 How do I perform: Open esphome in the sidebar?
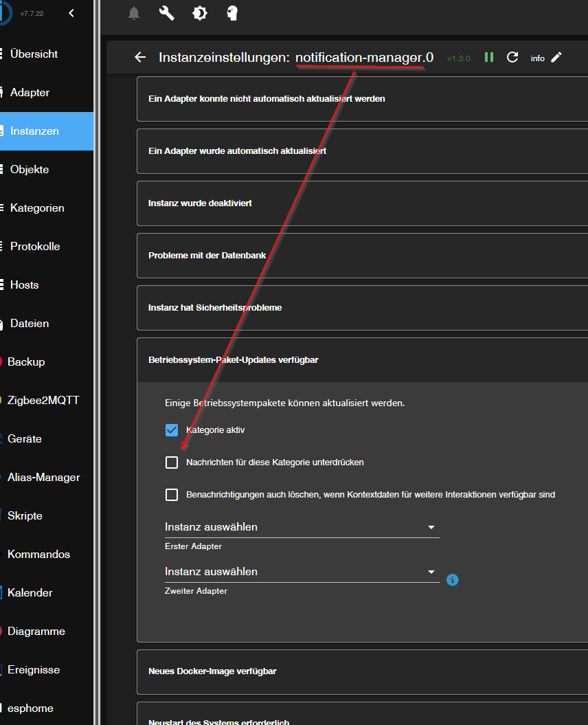click(47, 708)
